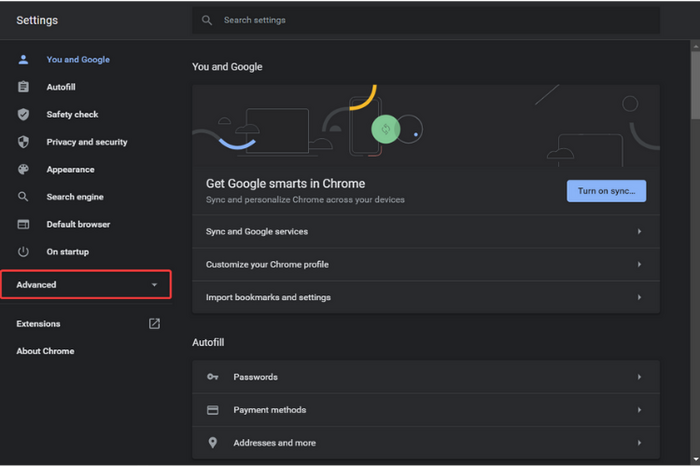
Task: Click Import bookmarks and settings text
Action: click(268, 297)
